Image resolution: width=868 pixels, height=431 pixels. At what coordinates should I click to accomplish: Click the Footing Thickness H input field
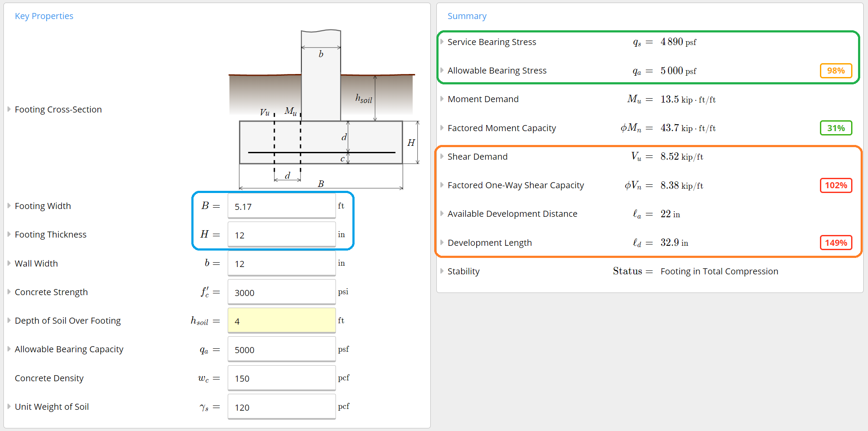pos(282,235)
